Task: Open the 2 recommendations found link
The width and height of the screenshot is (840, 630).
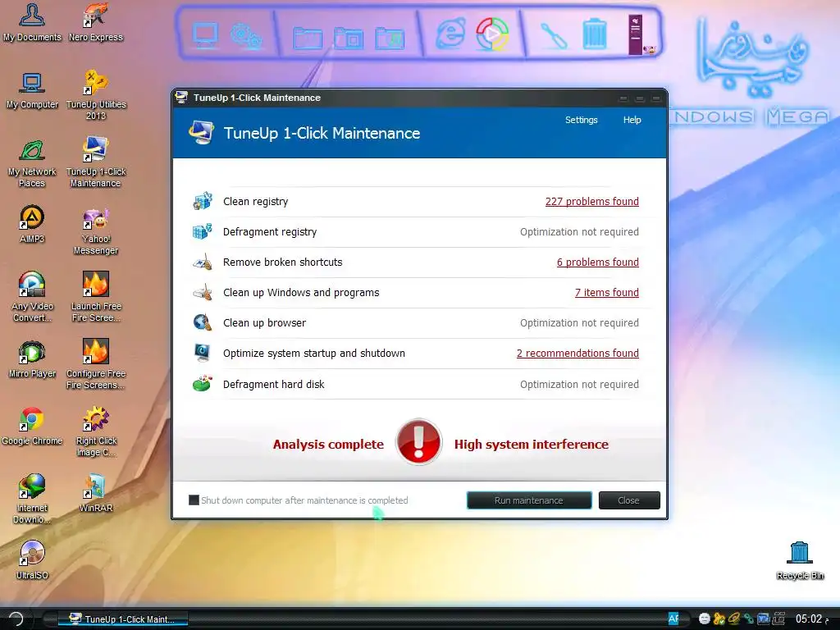Action: (x=577, y=353)
